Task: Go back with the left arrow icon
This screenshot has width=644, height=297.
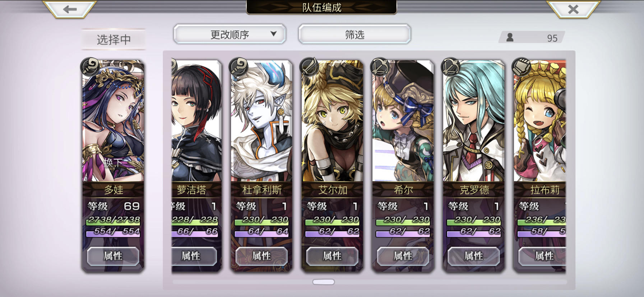Action: tap(70, 9)
